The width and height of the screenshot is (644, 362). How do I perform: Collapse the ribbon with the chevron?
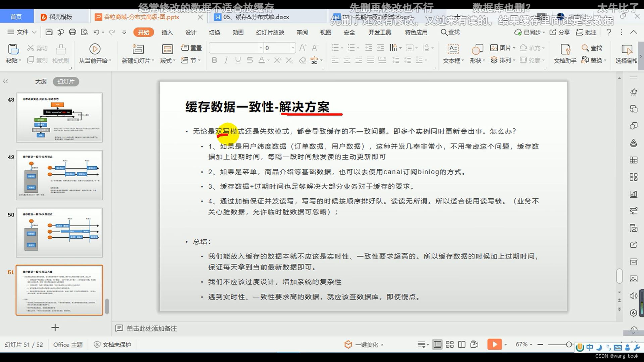point(633,32)
